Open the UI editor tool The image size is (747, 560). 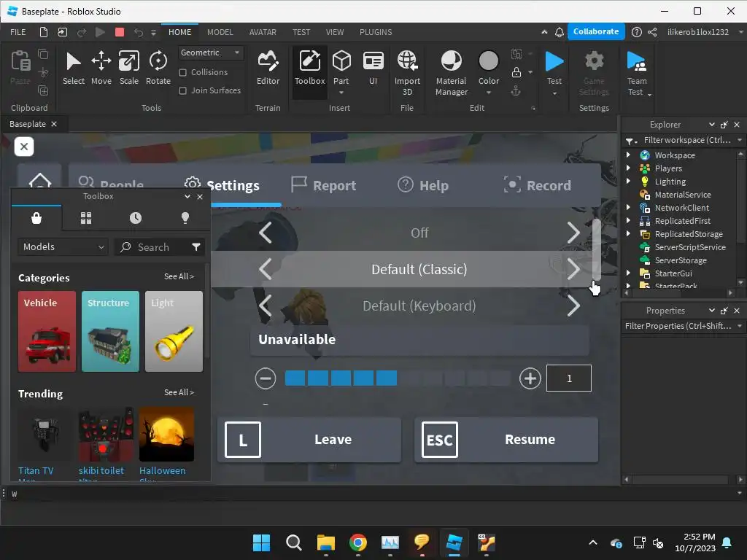(373, 68)
